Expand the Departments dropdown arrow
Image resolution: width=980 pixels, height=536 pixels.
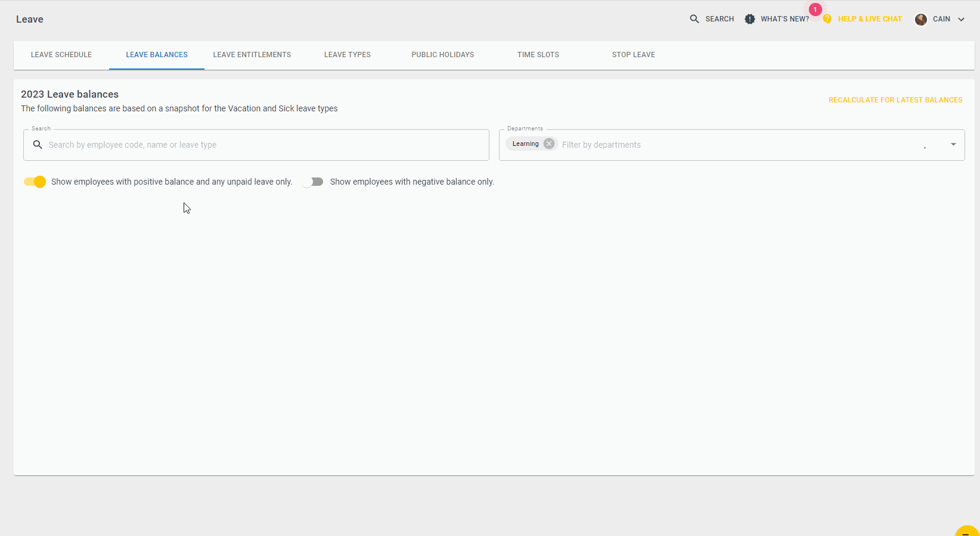[953, 145]
